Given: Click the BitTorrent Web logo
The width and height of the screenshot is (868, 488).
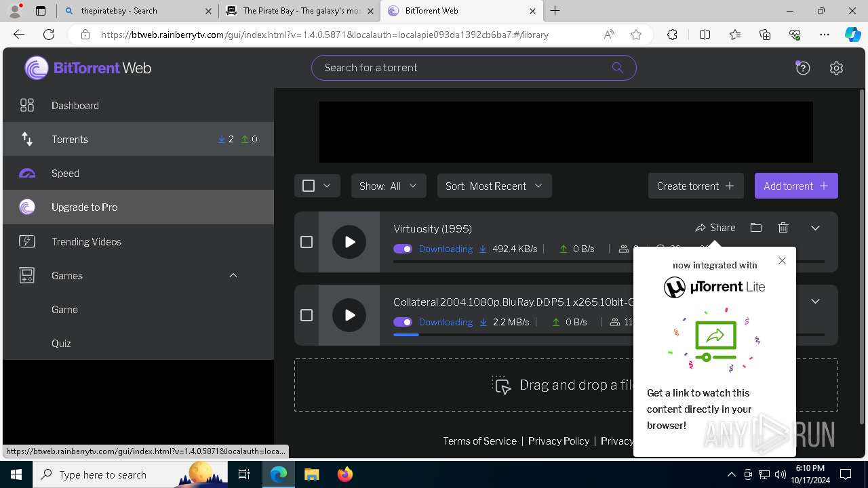Looking at the screenshot, I should [88, 68].
